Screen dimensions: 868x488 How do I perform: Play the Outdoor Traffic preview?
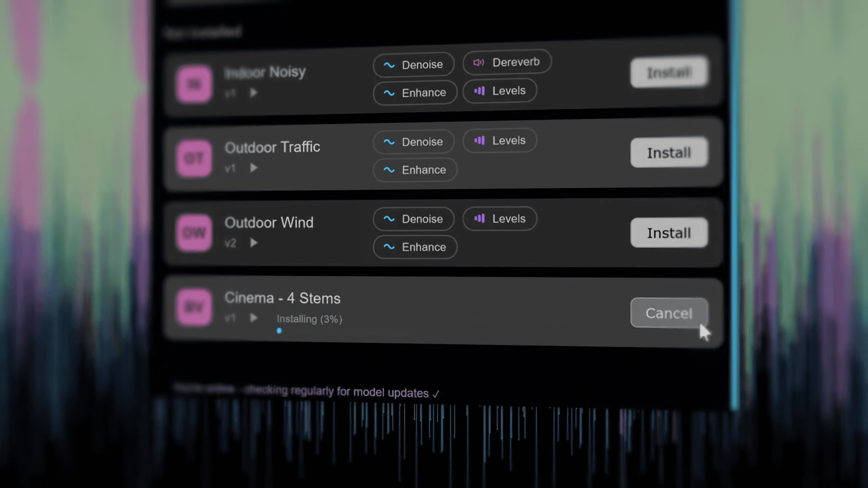tap(254, 168)
